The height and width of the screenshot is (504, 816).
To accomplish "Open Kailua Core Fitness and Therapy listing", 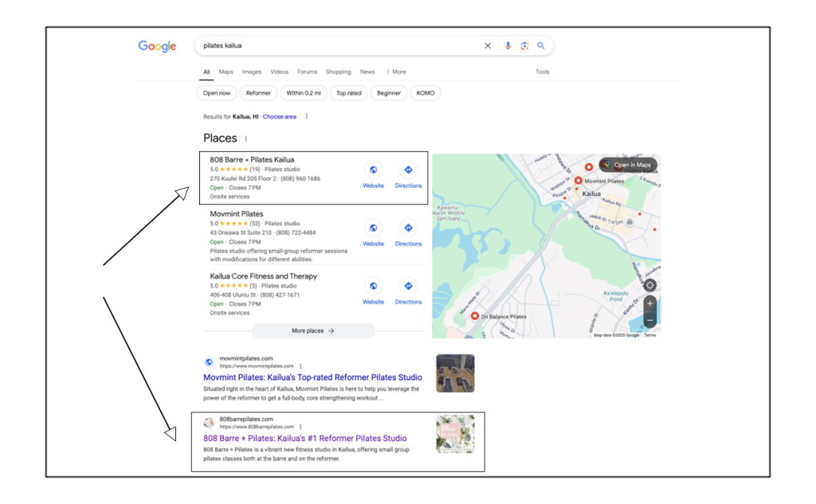I will tap(263, 276).
